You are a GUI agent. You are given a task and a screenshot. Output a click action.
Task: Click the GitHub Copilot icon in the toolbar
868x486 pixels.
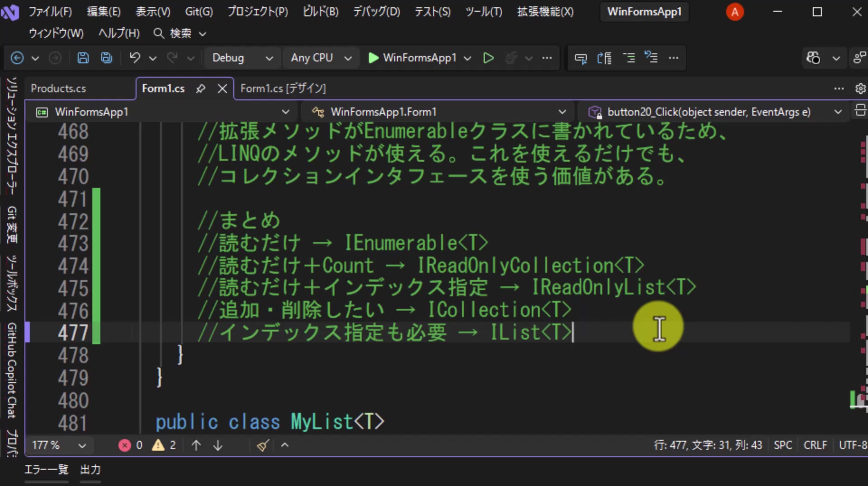[x=813, y=58]
